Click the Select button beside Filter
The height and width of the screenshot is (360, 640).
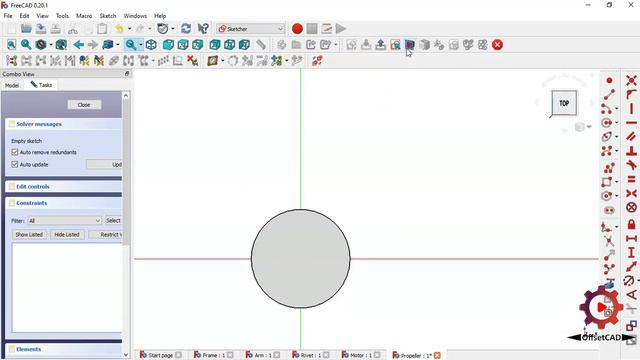[113, 220]
